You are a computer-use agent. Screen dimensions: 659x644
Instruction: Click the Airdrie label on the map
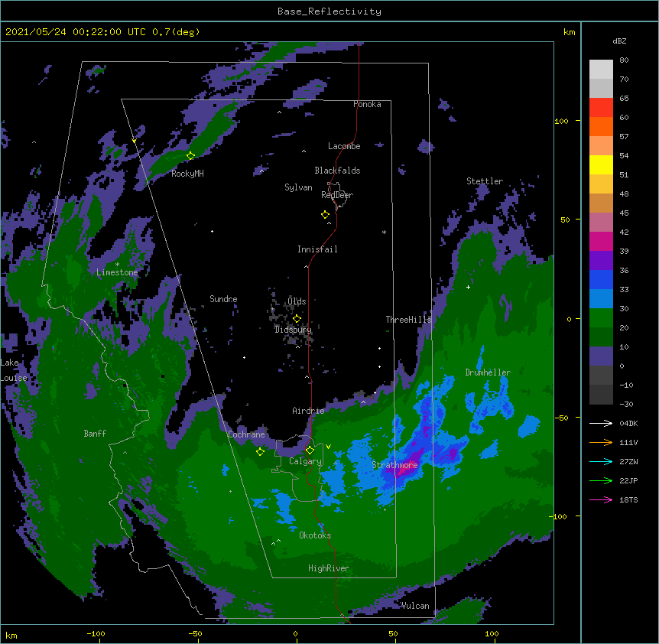tap(308, 411)
